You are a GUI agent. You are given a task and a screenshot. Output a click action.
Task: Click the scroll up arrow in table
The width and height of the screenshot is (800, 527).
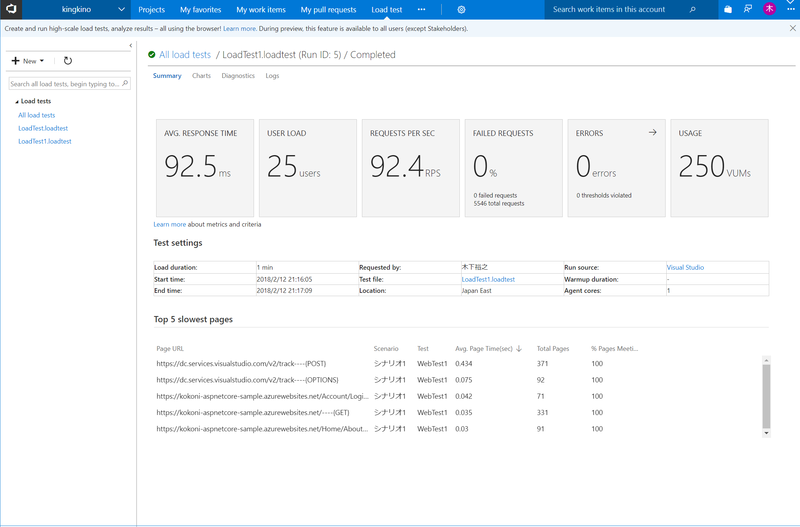tap(766, 360)
